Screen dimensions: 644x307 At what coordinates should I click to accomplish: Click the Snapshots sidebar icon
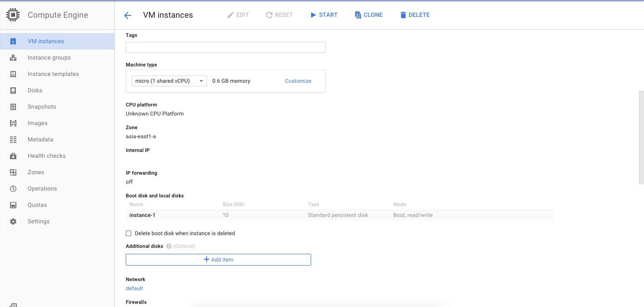[x=13, y=107]
